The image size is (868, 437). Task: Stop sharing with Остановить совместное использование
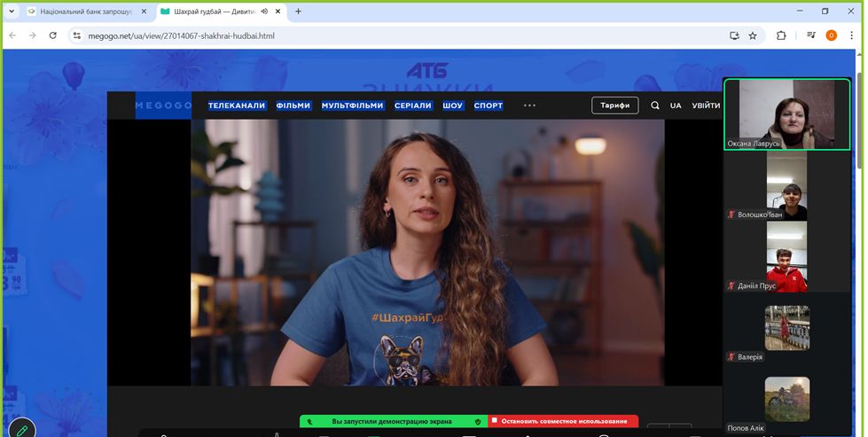coord(563,421)
